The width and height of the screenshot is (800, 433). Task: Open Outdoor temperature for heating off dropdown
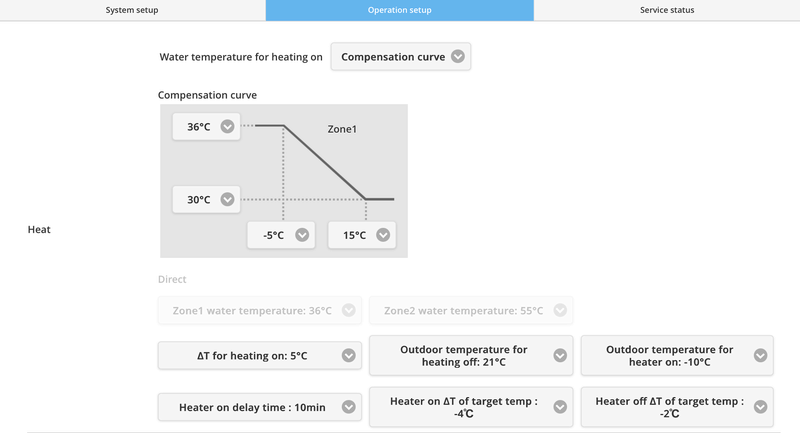[x=470, y=355]
